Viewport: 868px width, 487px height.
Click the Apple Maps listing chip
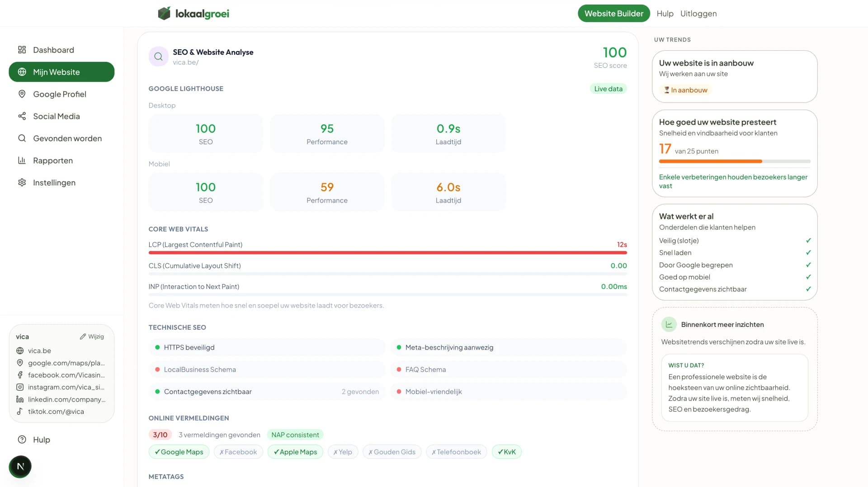pyautogui.click(x=295, y=452)
